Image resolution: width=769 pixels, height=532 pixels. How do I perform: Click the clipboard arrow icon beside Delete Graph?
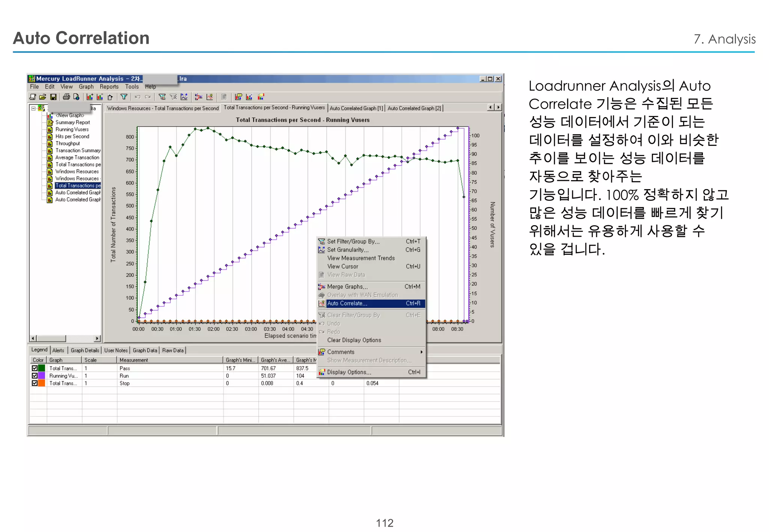coord(110,97)
